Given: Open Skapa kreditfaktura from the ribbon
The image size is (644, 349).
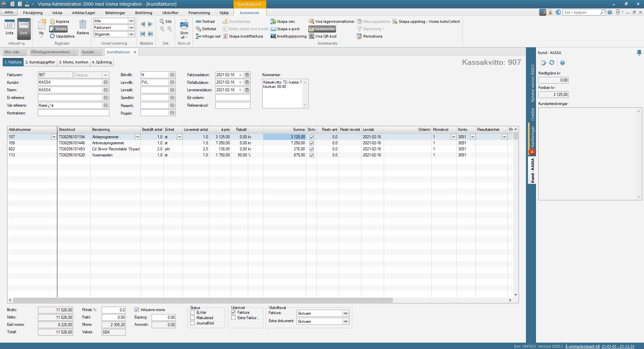Looking at the screenshot, I should coord(246,36).
